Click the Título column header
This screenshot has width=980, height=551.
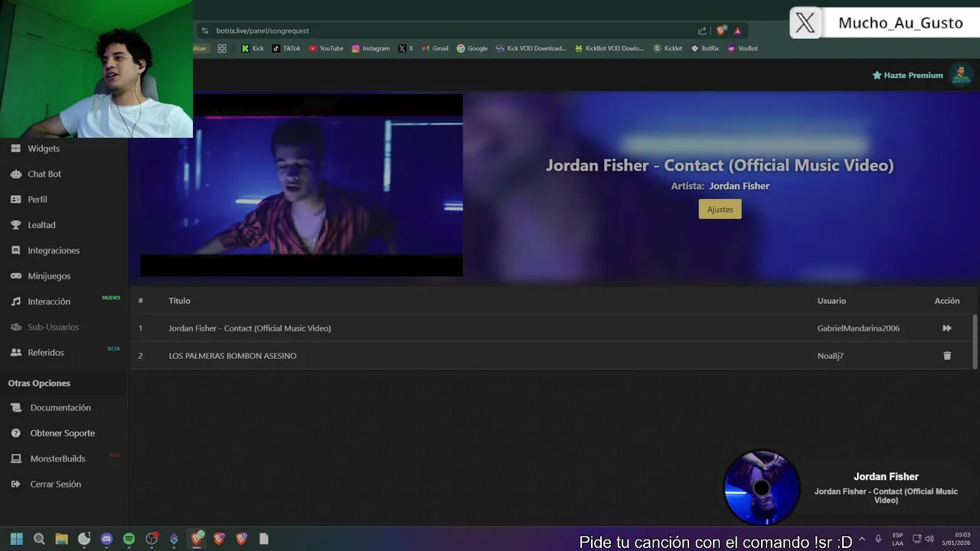pos(179,301)
